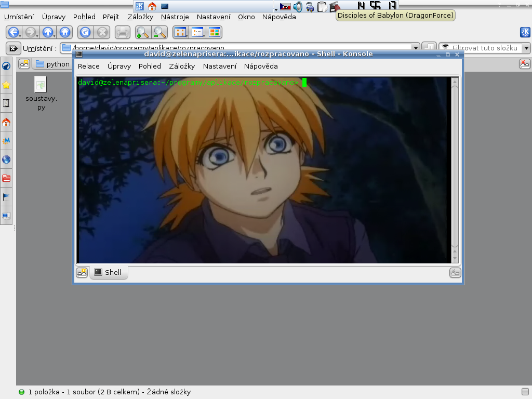Screen dimensions: 532x399
Task: Click the colorful multi-pane view toolbar icon
Action: [215, 32]
